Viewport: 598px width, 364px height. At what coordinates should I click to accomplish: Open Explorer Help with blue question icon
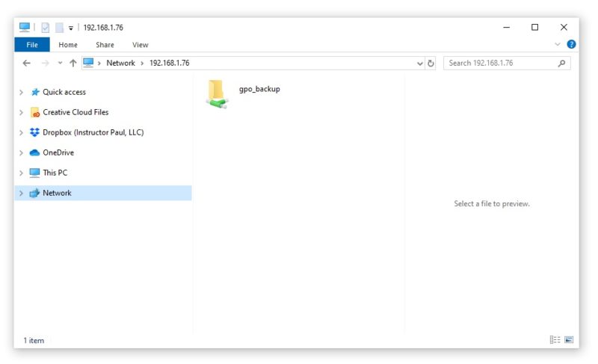coord(571,45)
